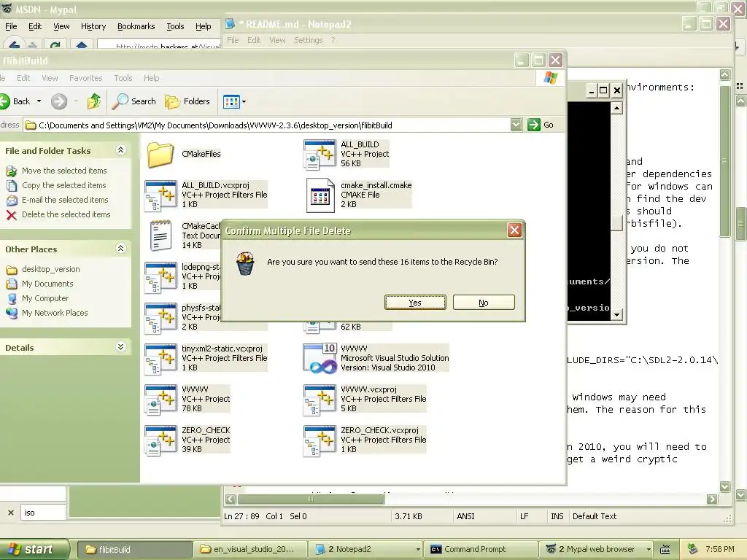Select ALL_BUILD.vcxproj filters file icon
Viewport: 747px width, 560px height.
[160, 195]
